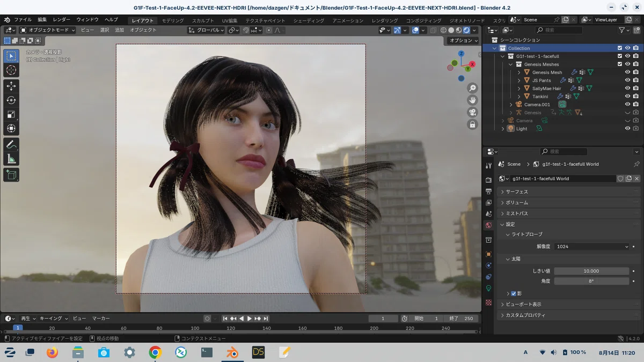644x362 pixels.
Task: Open the 解像度 1024 resolution dropdown
Action: point(591,246)
